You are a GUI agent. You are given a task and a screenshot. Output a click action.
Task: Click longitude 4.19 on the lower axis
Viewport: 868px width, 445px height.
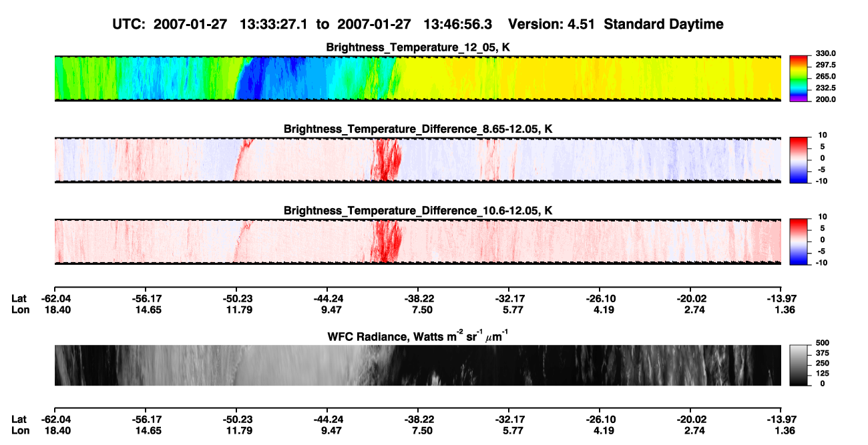(x=600, y=430)
